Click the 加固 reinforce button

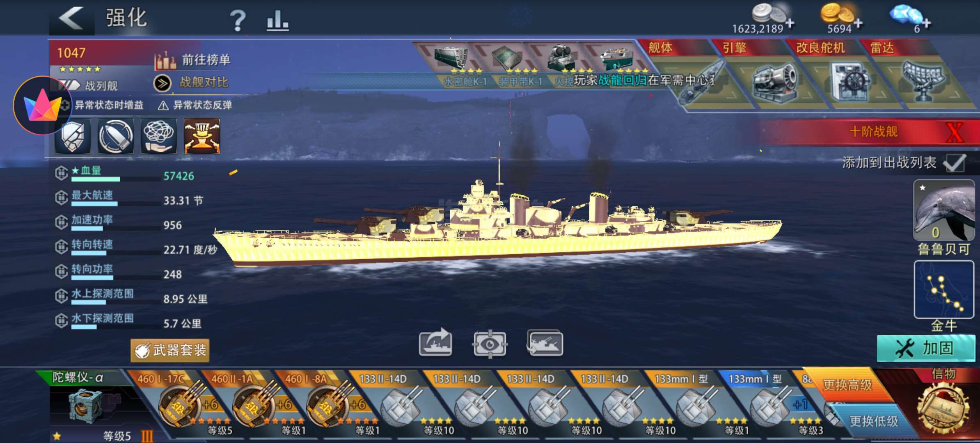[926, 348]
